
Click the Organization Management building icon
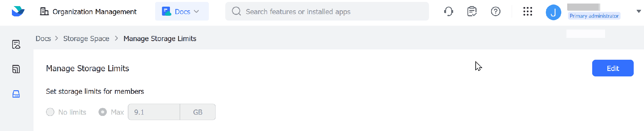(x=44, y=12)
